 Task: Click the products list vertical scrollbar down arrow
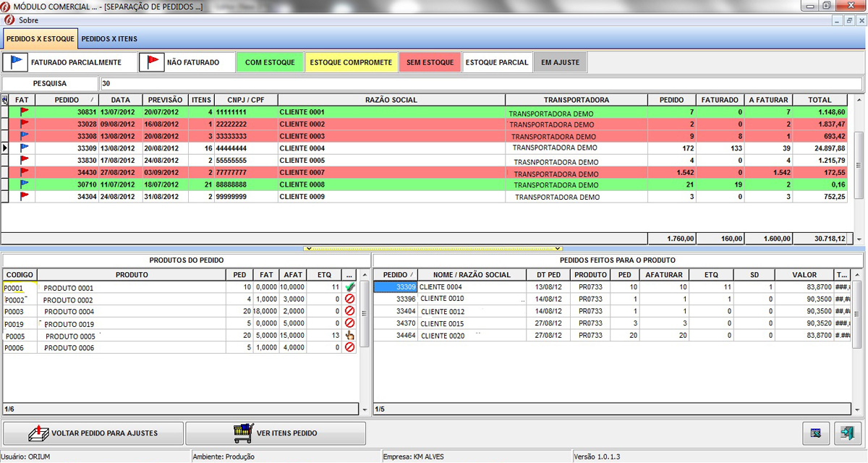tap(365, 409)
